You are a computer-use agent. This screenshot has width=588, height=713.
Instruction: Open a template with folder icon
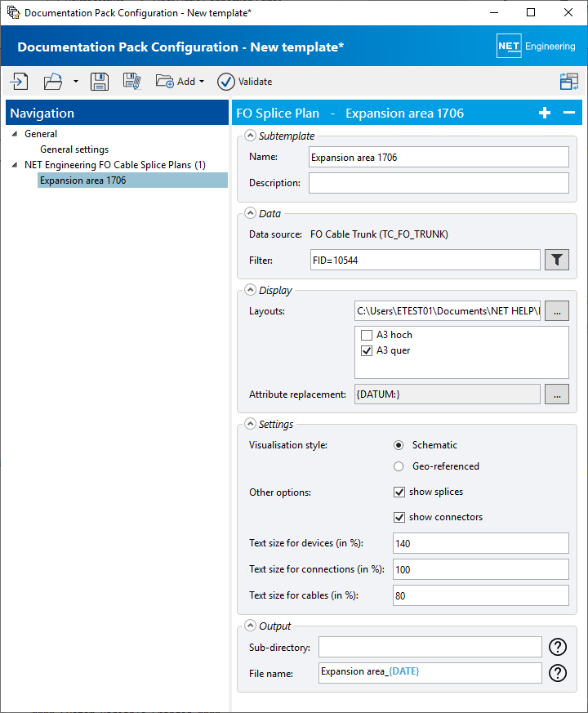pos(53,82)
